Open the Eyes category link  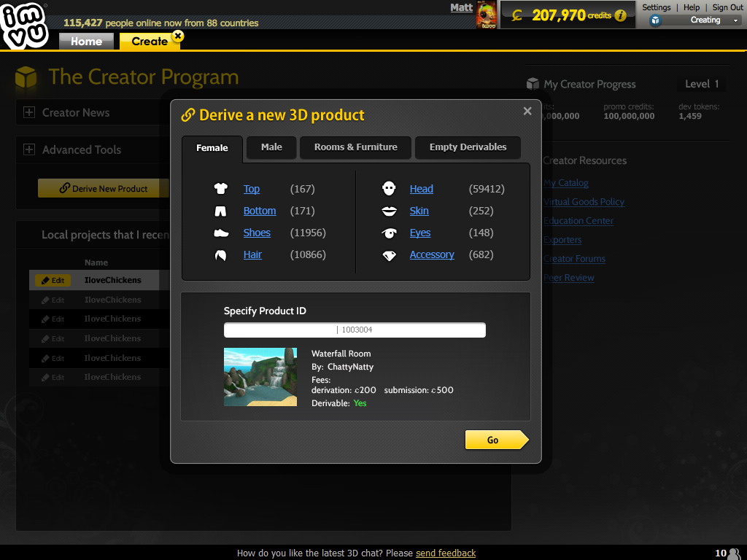pyautogui.click(x=420, y=233)
